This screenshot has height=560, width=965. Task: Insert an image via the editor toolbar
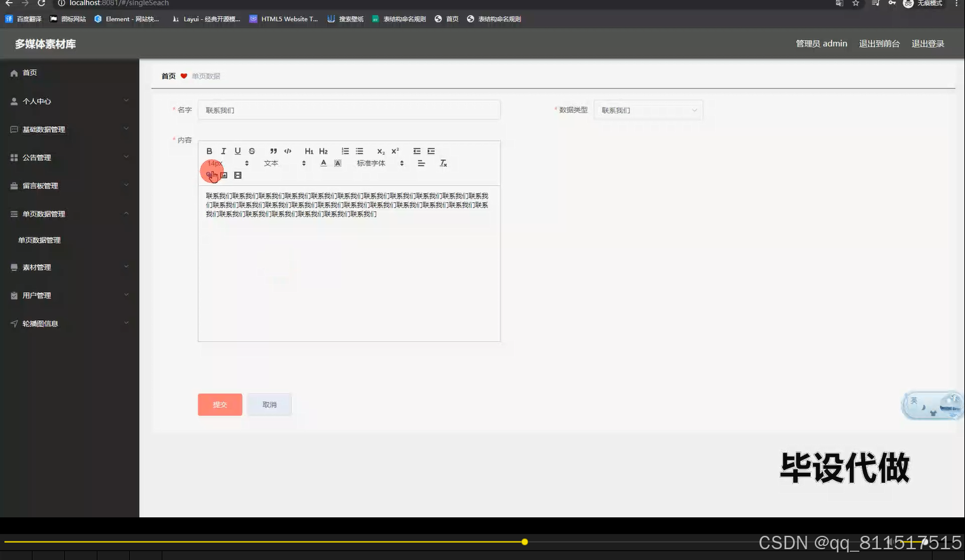(224, 174)
